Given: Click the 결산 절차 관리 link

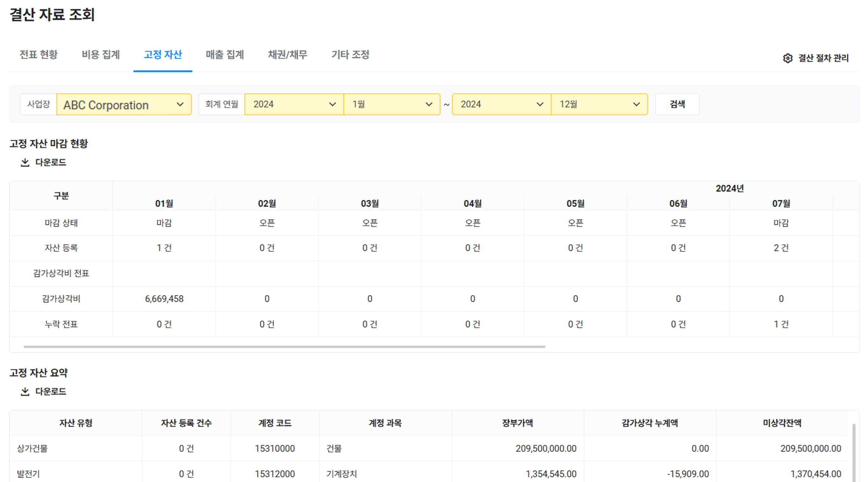Looking at the screenshot, I should [823, 58].
